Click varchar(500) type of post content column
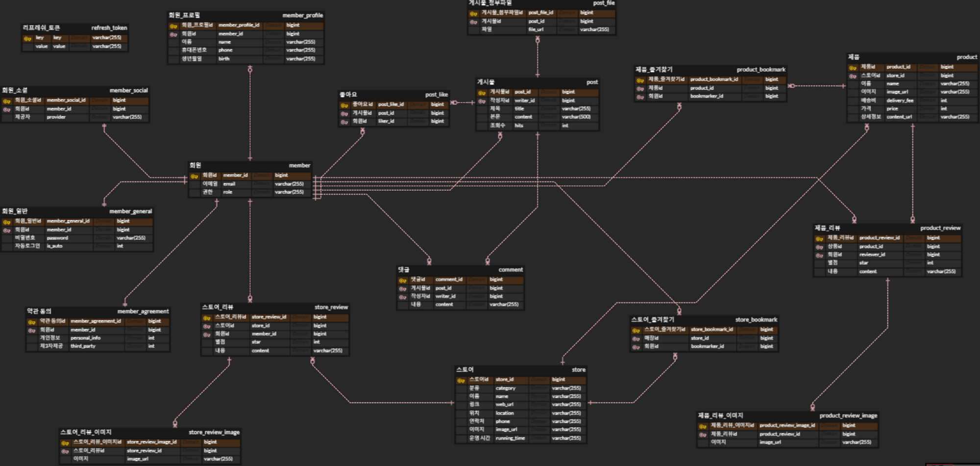This screenshot has width=980, height=466. [576, 117]
